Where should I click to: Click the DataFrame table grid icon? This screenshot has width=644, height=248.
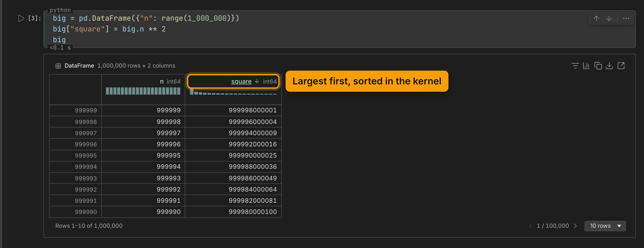(x=58, y=66)
